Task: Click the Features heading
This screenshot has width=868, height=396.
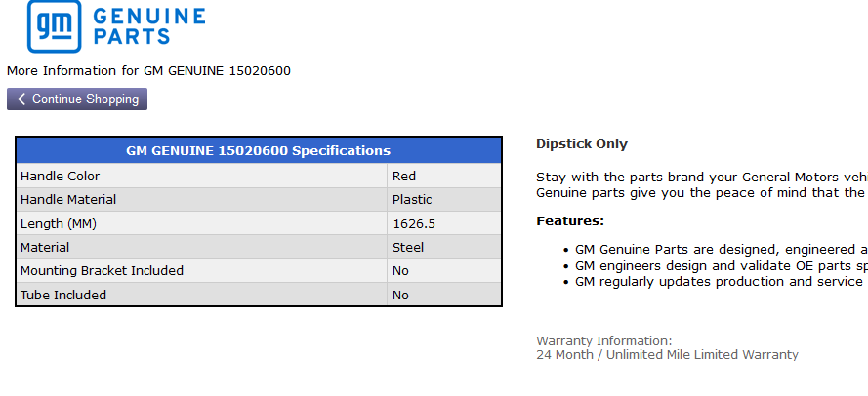Action: 570,221
